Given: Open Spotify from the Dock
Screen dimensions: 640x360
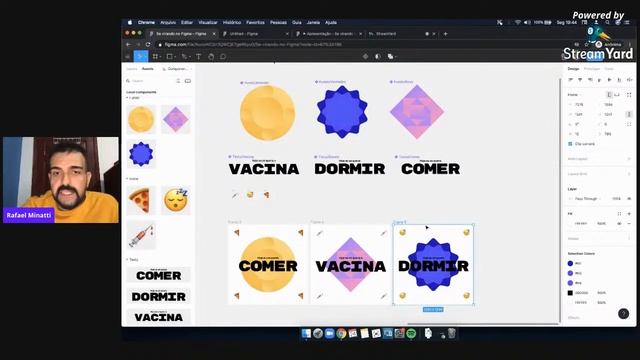Looking at the screenshot, I should click(411, 333).
